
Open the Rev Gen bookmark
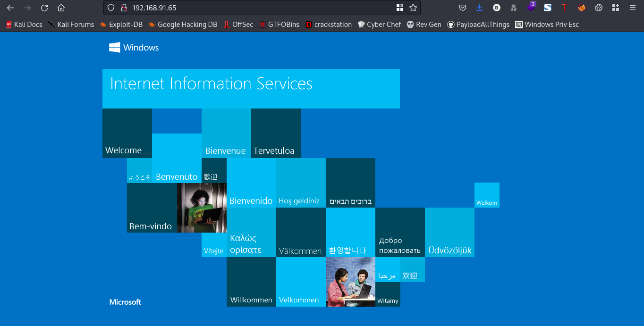tap(424, 25)
